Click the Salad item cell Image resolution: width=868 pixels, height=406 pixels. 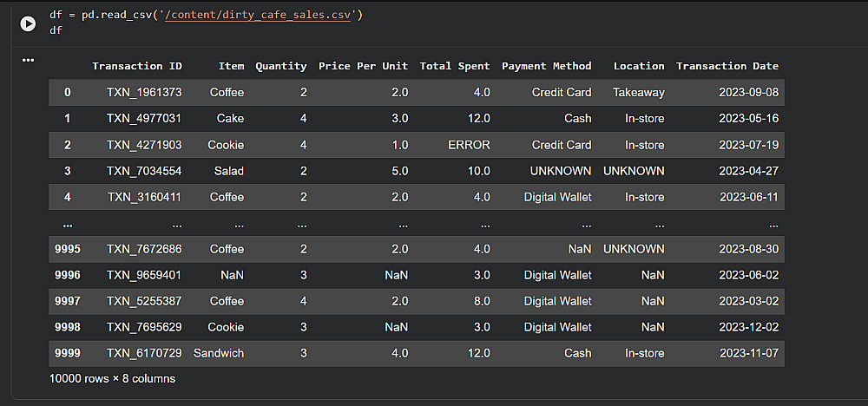coord(229,171)
